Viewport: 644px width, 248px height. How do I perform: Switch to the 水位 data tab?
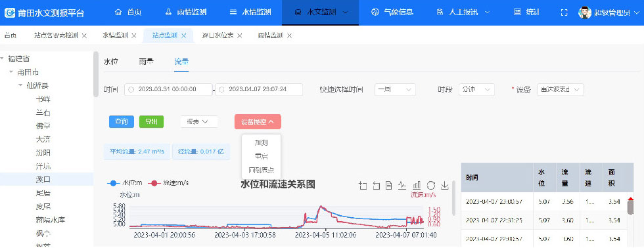(x=110, y=62)
